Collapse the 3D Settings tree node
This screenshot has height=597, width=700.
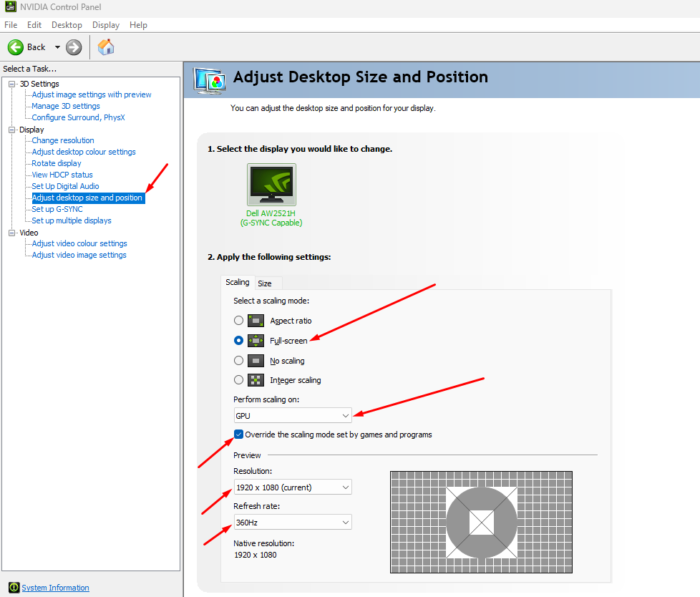pos(12,84)
